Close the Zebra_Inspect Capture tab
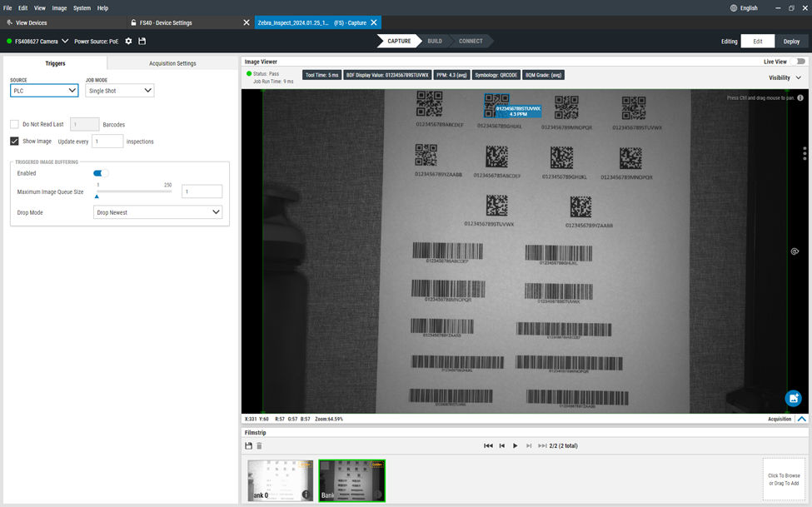This screenshot has height=507, width=812. tap(374, 22)
